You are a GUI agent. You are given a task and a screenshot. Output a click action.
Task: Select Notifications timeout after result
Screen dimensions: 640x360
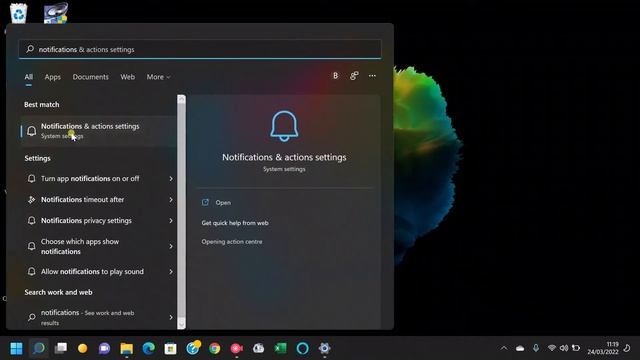[98, 200]
